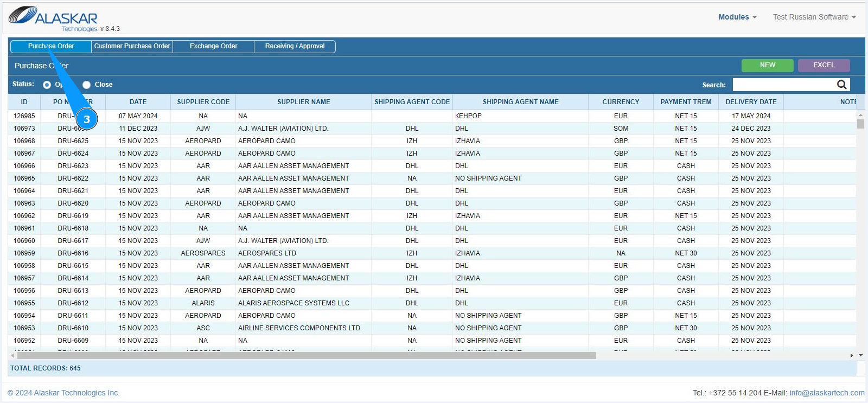This screenshot has height=403, width=868.
Task: Sort by the DELIVERY DATE column header
Action: coord(751,102)
